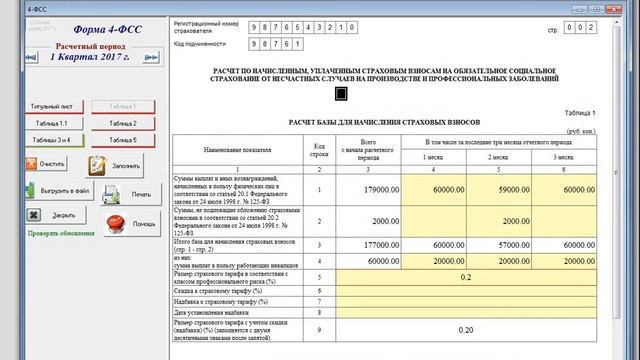Open Помощь help
The height and width of the screenshot is (360, 640).
132,224
